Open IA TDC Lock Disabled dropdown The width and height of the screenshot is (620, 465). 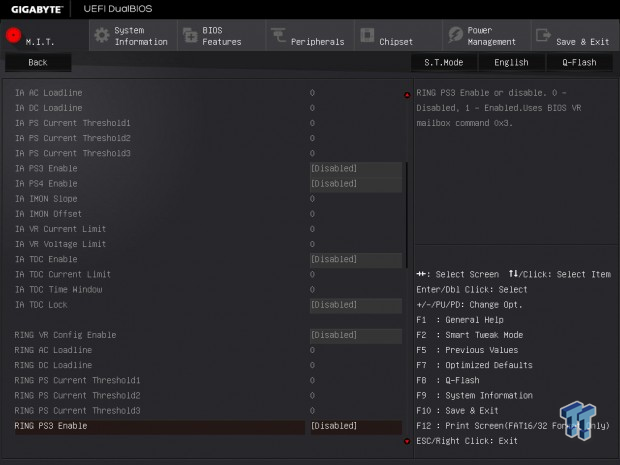pos(356,305)
